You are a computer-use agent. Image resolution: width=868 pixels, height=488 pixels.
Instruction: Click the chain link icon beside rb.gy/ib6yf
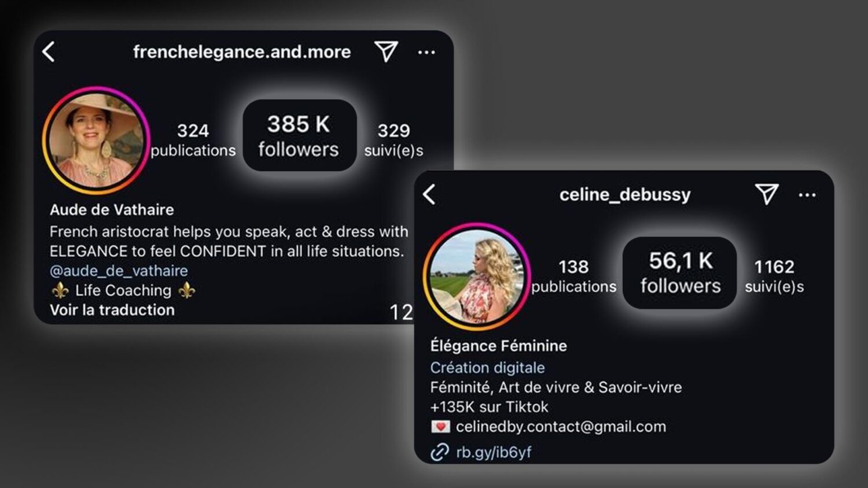pyautogui.click(x=440, y=452)
